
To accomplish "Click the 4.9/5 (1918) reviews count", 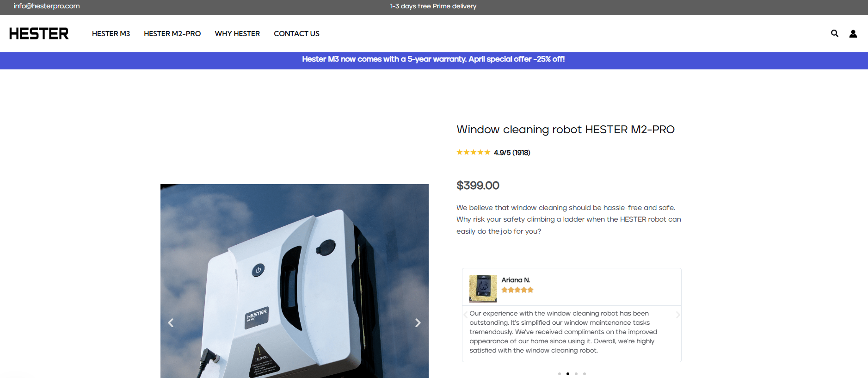I will pos(512,153).
